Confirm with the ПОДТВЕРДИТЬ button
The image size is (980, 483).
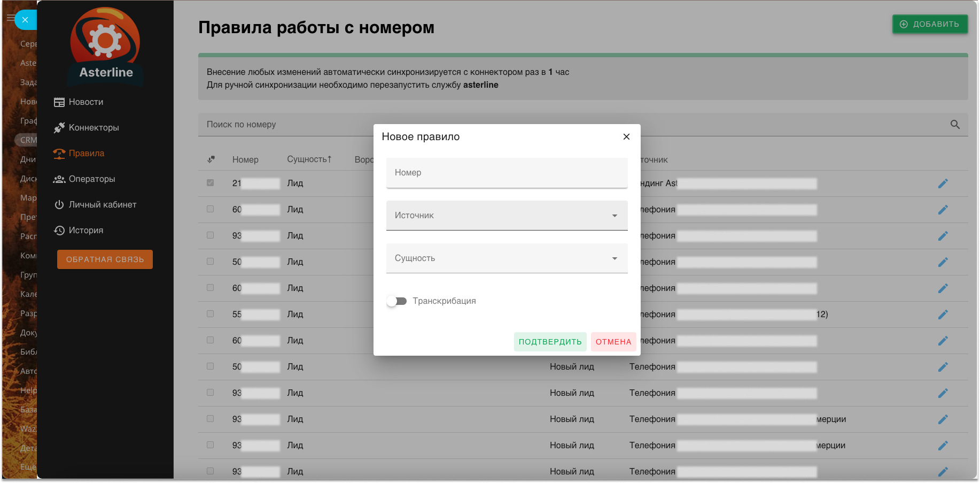[550, 342]
